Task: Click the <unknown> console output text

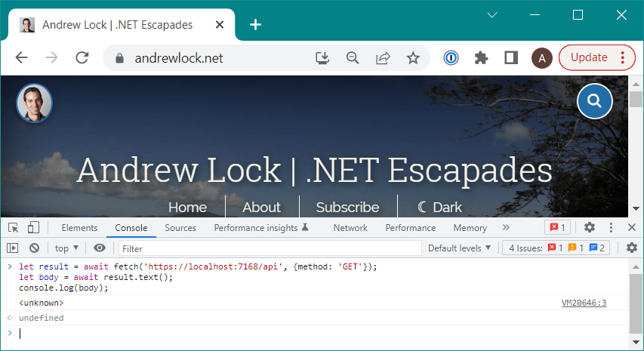Action: (41, 303)
